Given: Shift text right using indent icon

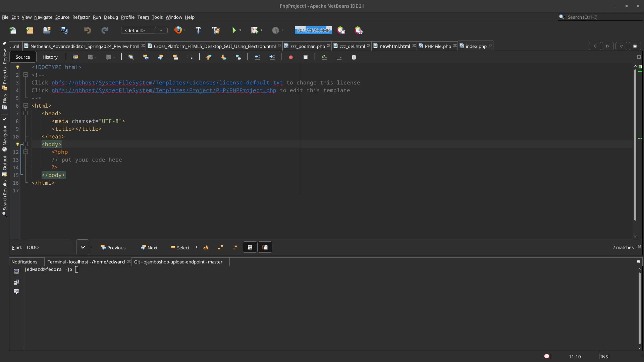Looking at the screenshot, I should pos(272,57).
